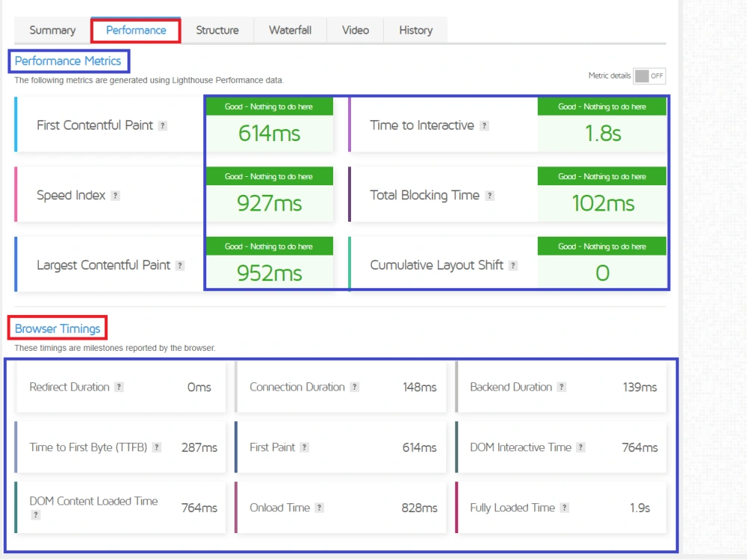Viewport: 747px width, 560px height.
Task: Click the 952ms Largest Contentful Paint value
Action: click(x=269, y=273)
